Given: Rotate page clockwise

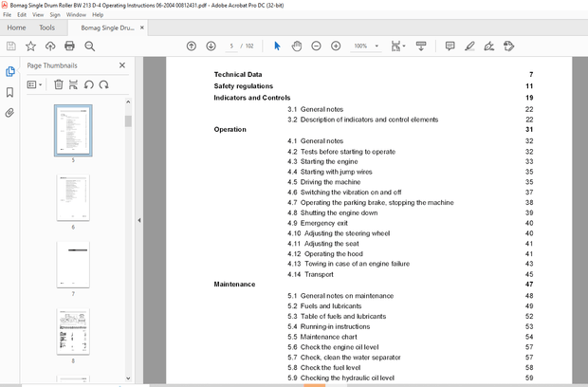Looking at the screenshot, I should 104,84.
